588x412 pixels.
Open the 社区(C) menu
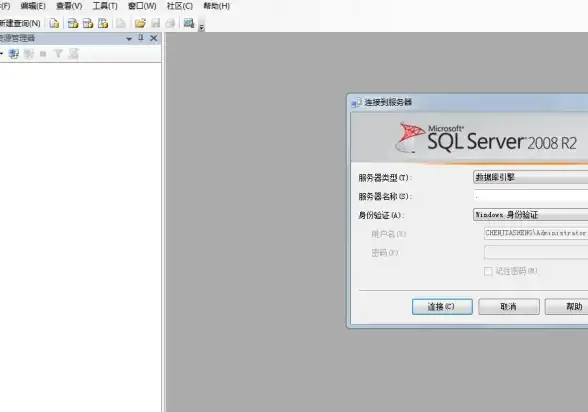180,6
